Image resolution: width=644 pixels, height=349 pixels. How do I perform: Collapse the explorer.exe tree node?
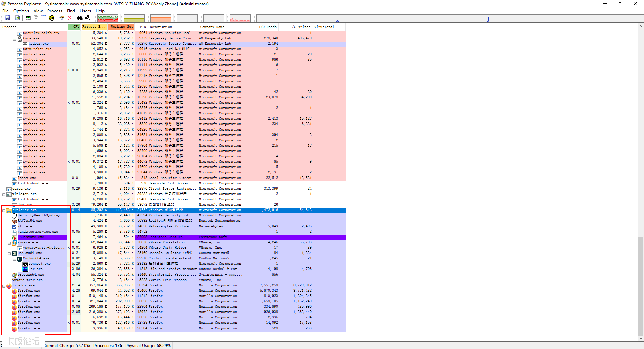point(4,211)
